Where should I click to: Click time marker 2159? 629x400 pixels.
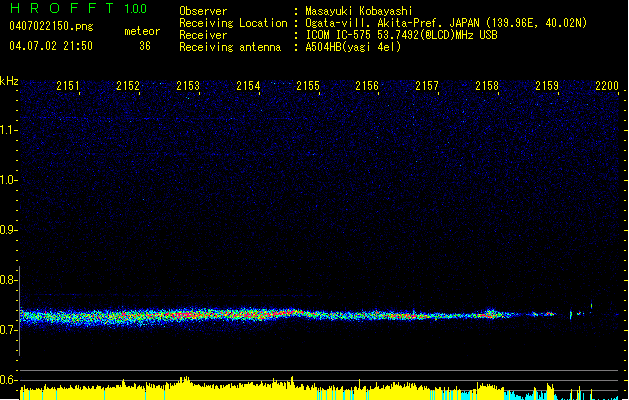pyautogui.click(x=547, y=86)
